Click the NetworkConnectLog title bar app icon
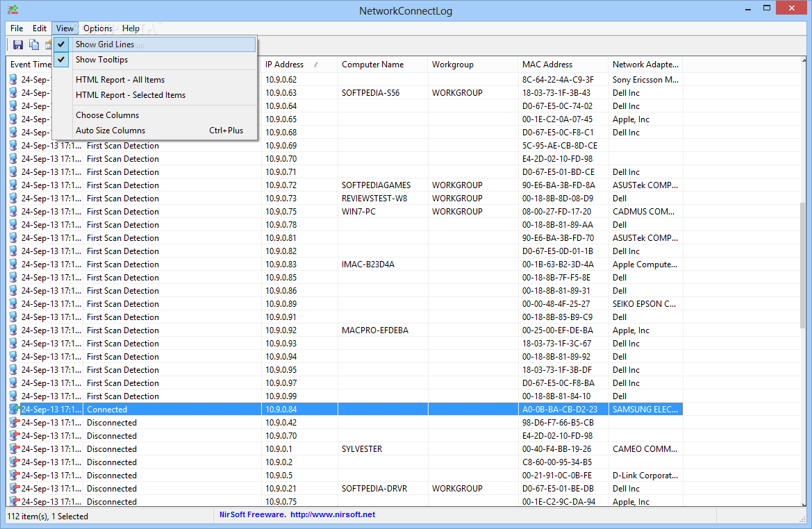The height and width of the screenshot is (529, 812). pyautogui.click(x=13, y=10)
